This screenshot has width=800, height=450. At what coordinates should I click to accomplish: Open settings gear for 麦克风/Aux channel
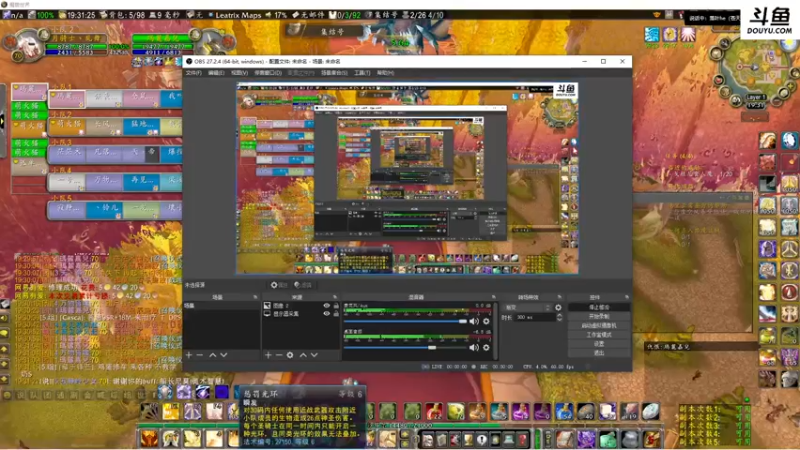pyautogui.click(x=486, y=321)
